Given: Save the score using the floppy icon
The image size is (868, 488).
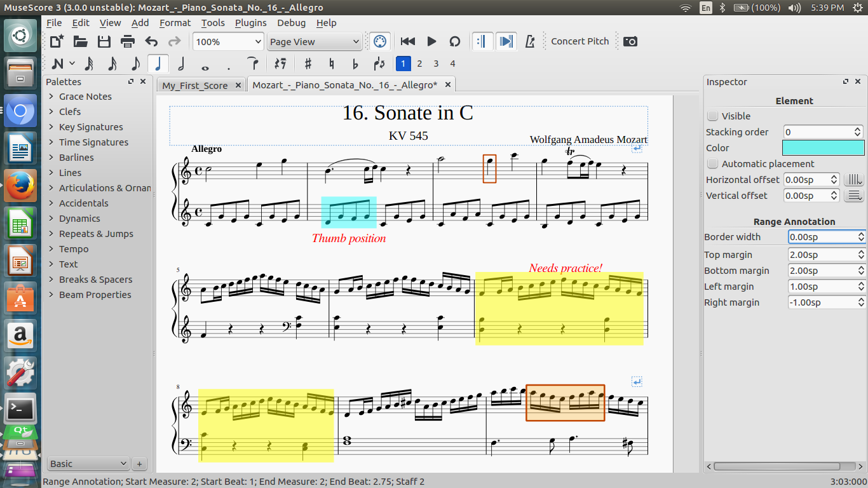Looking at the screenshot, I should [104, 41].
